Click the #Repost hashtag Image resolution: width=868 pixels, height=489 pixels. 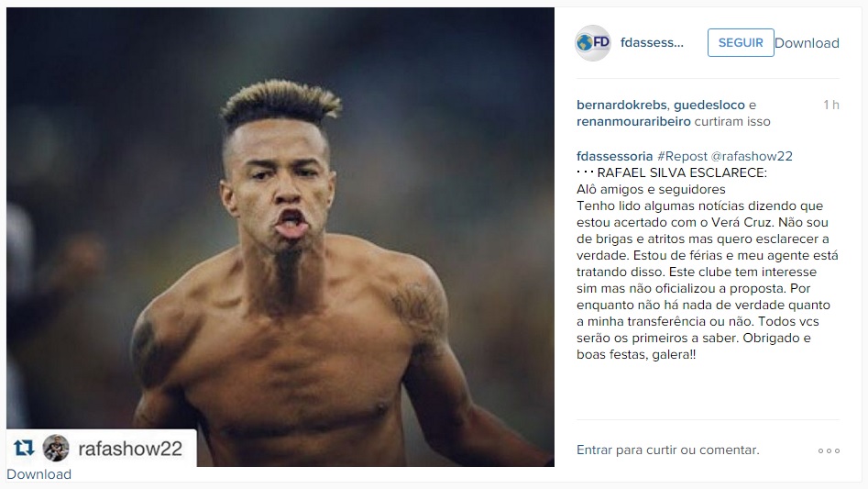tap(682, 156)
